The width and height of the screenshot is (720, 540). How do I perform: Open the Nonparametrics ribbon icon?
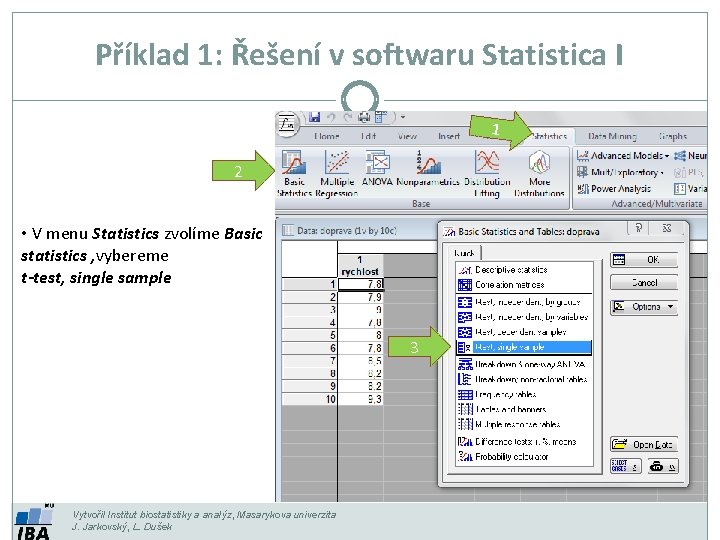(x=428, y=168)
